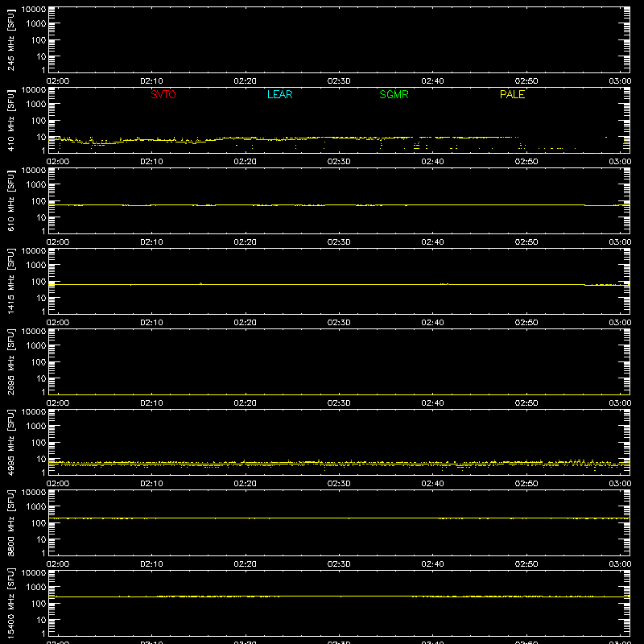The width and height of the screenshot is (644, 644).
Task: Click 02:40 time label under 2695 MHz panel
Action: point(432,403)
